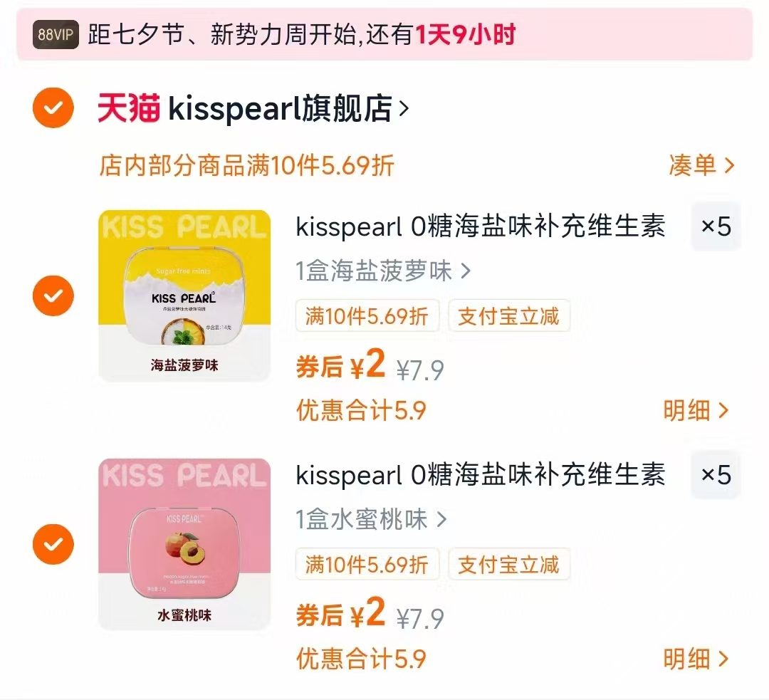
Task: Click 满10件5.69折 tag on 水蜜桃味 item
Action: (x=367, y=565)
